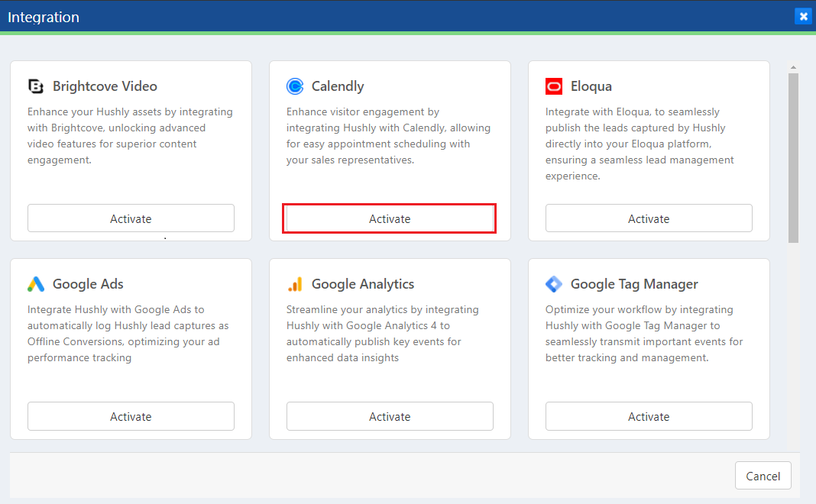Activate the Brightcove Video integration

pyautogui.click(x=131, y=218)
